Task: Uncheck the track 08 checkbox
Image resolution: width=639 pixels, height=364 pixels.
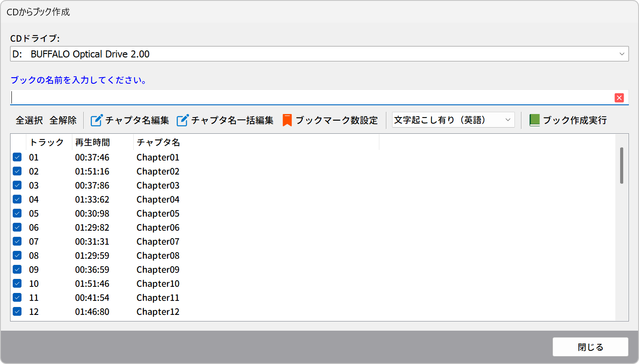Action: click(17, 255)
